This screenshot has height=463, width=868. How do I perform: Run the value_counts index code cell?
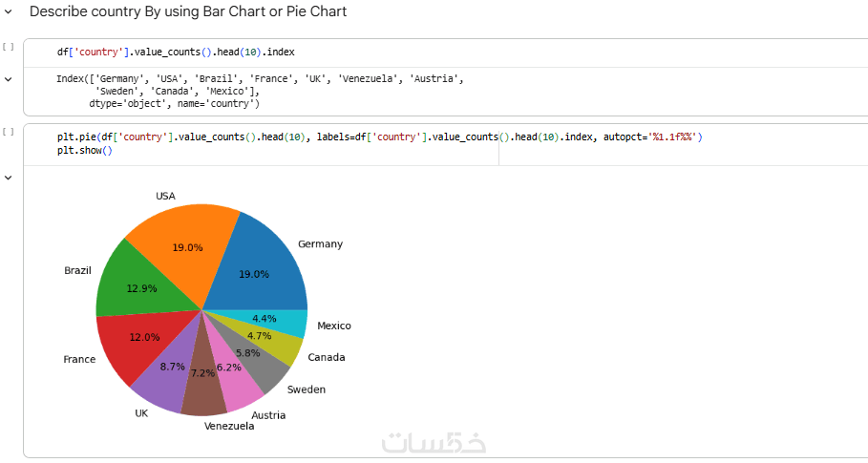click(9, 46)
